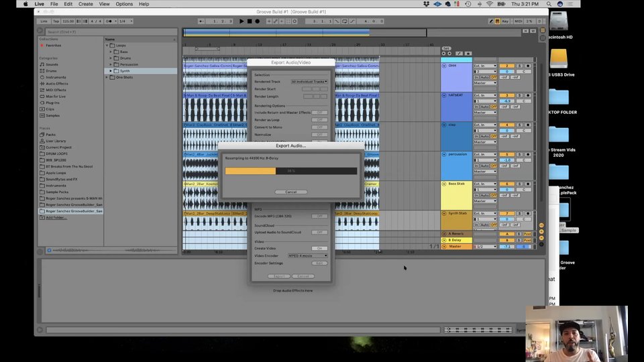Toggle the Follow playback icon
Screen dimensions: 644x362
pyautogui.click(x=201, y=21)
